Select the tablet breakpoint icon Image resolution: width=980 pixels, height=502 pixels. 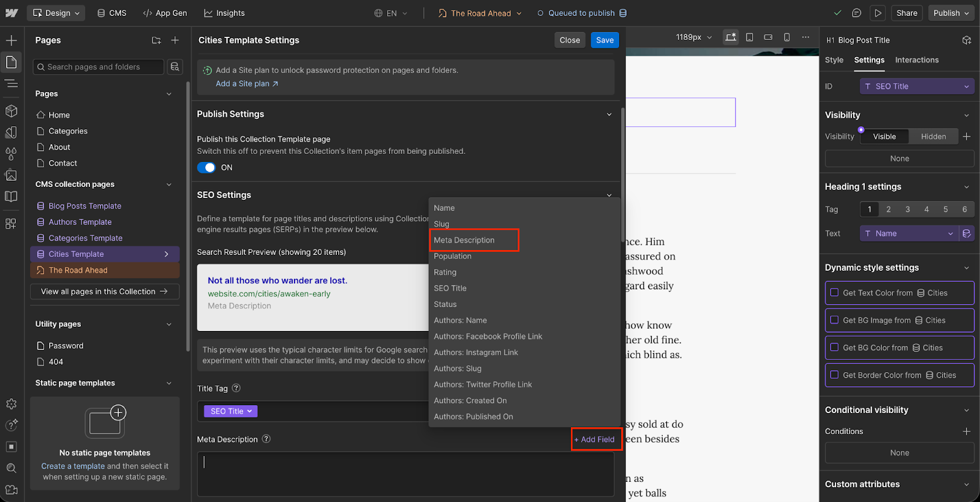(749, 37)
